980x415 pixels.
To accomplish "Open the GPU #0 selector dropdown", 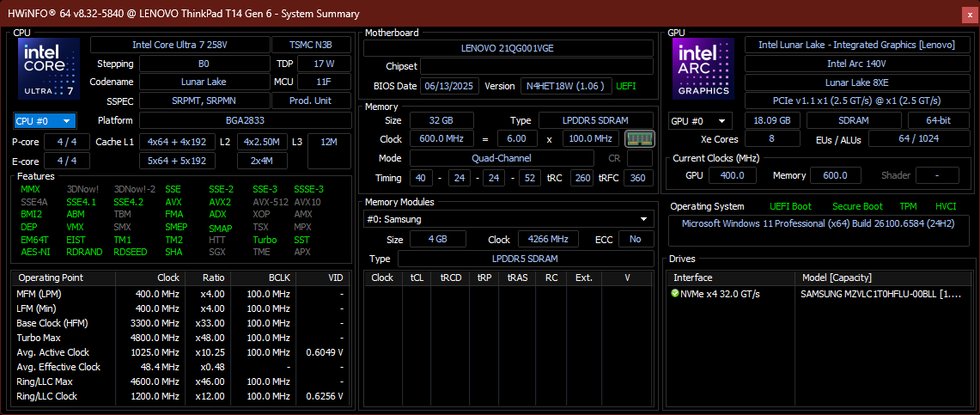I will [699, 121].
